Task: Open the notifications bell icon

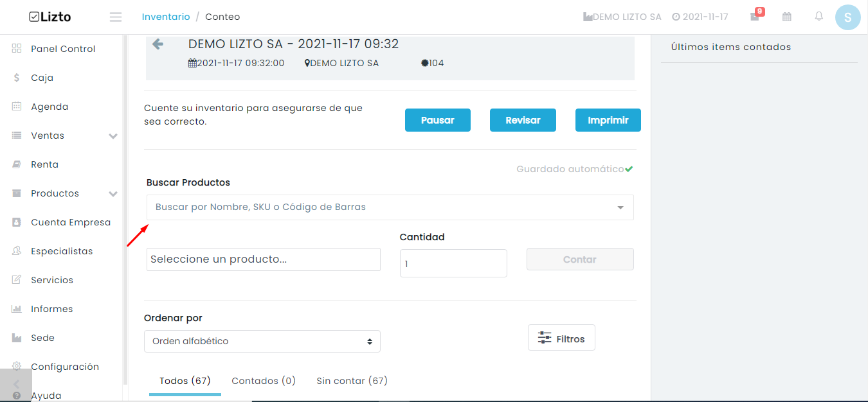Action: point(819,17)
